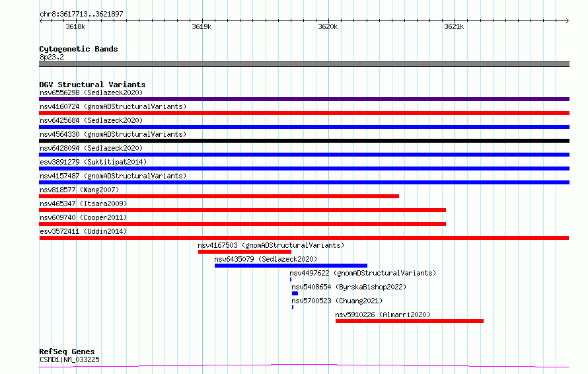The height and width of the screenshot is (374, 588).
Task: Click the nsv6556298 (Sedlazeck2020) variant label
Action: coord(91,93)
